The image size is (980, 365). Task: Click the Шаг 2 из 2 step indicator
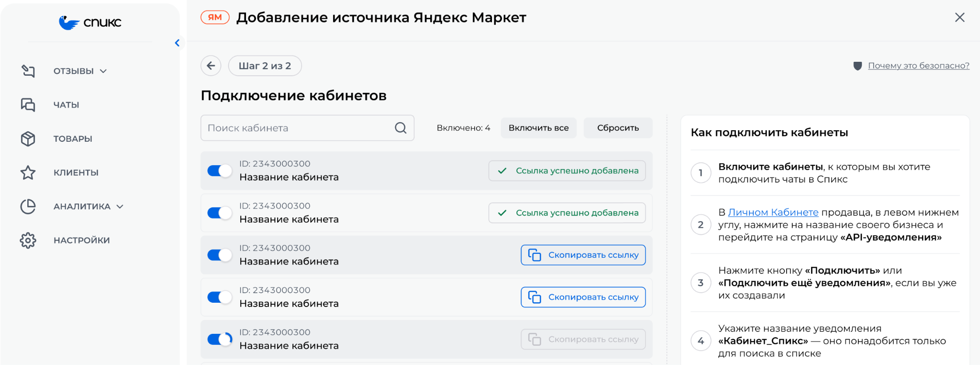click(x=265, y=66)
